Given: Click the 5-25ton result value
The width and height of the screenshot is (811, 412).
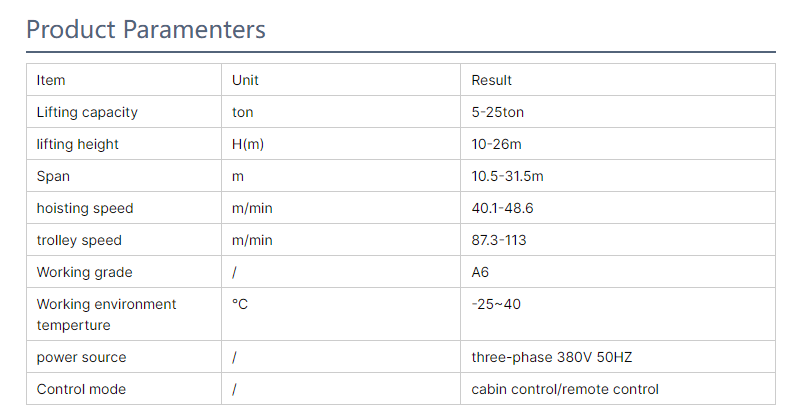Looking at the screenshot, I should click(x=500, y=112).
